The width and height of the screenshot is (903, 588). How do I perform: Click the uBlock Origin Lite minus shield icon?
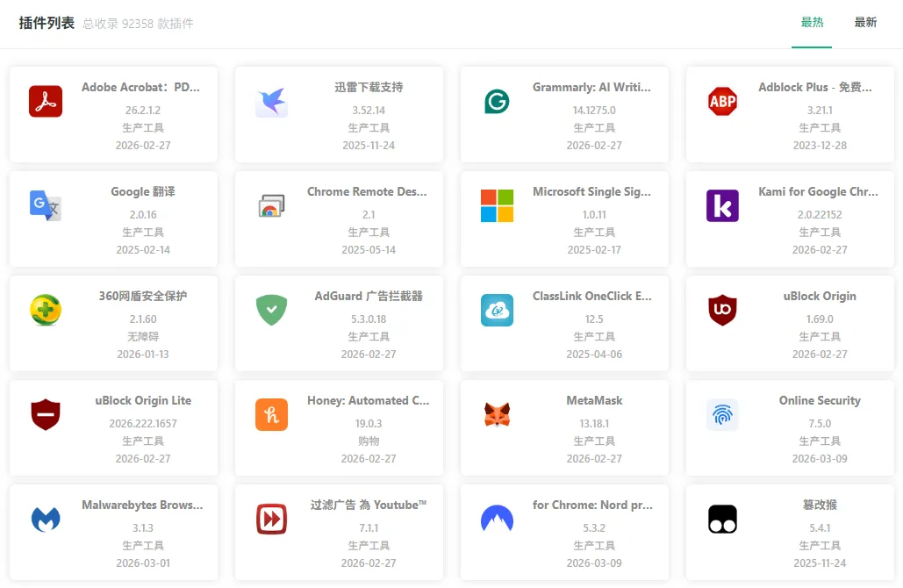tap(46, 414)
